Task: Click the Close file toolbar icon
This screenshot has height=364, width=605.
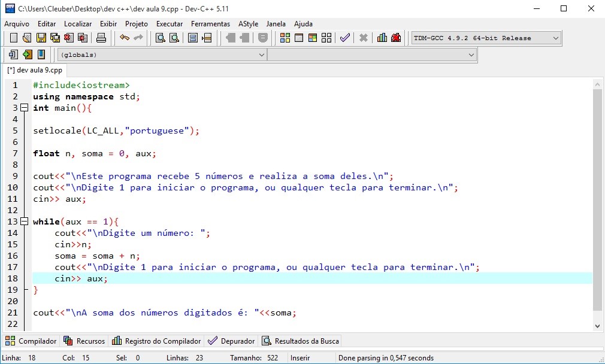Action: coord(69,38)
